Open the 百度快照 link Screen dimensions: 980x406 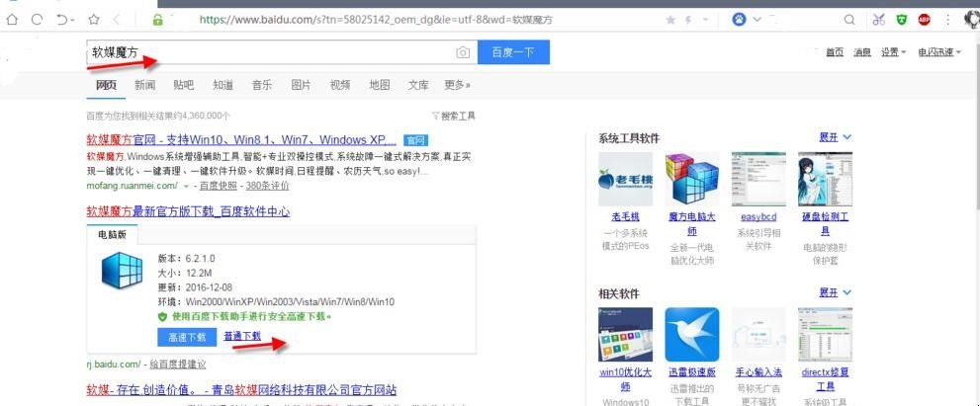pos(219,186)
